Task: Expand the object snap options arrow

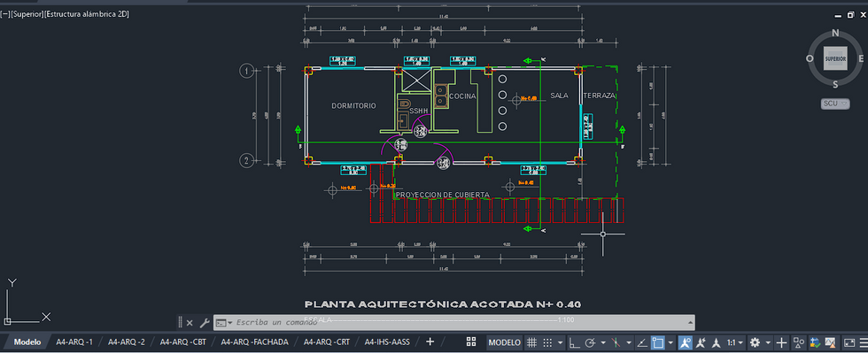Action: [670, 342]
